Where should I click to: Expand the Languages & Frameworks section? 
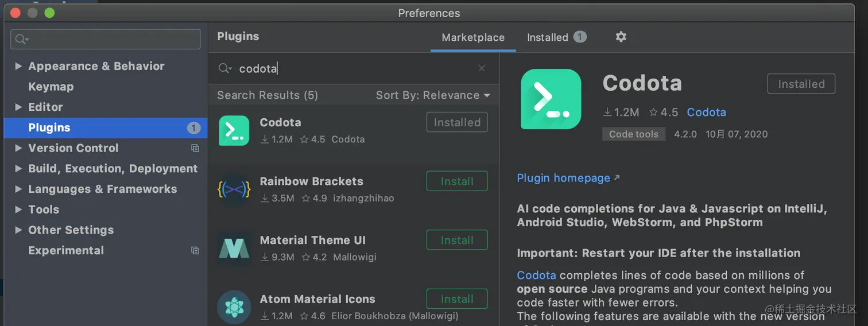[x=18, y=189]
